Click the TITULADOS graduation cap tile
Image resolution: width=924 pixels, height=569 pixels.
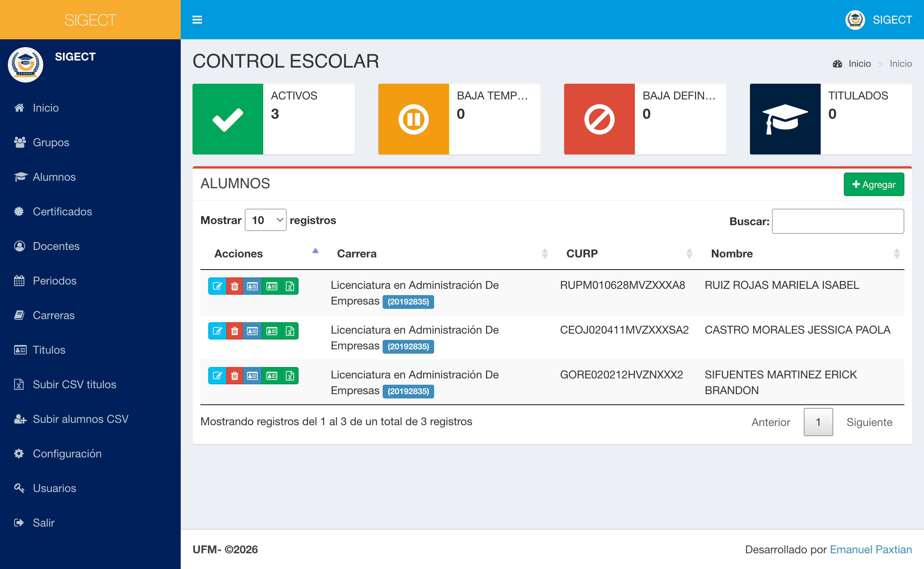pos(785,119)
